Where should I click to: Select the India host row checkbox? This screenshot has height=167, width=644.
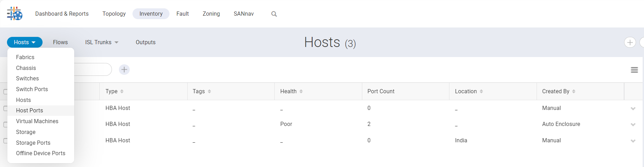coord(5,141)
